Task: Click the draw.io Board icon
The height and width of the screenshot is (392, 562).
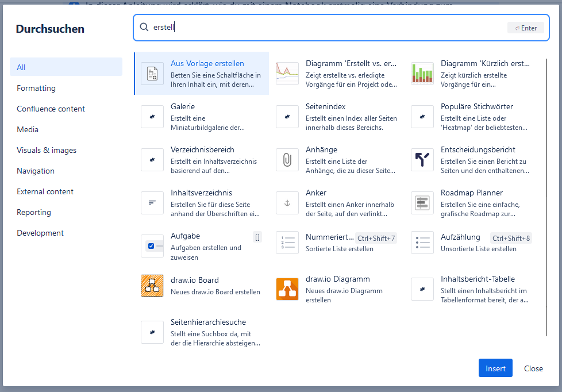Action: coord(152,286)
